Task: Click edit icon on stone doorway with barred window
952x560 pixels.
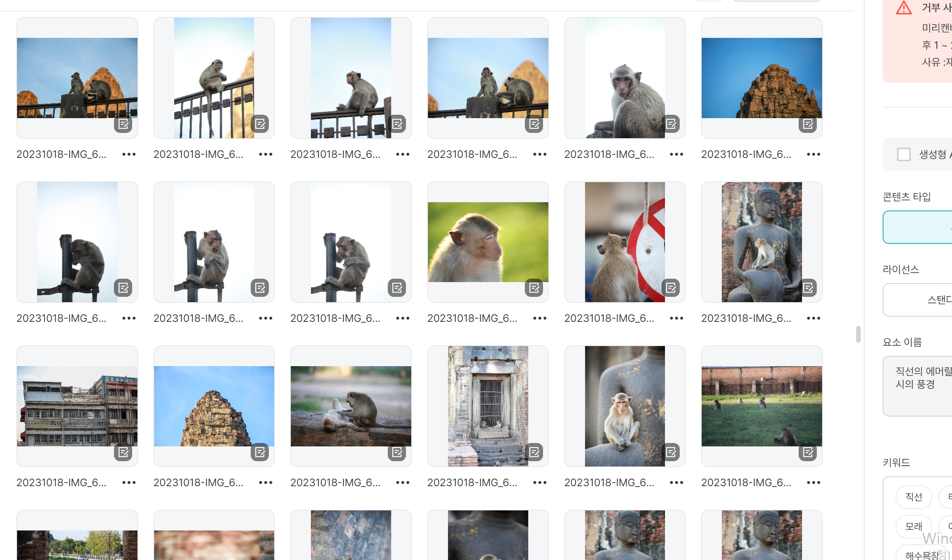Action: pyautogui.click(x=534, y=452)
